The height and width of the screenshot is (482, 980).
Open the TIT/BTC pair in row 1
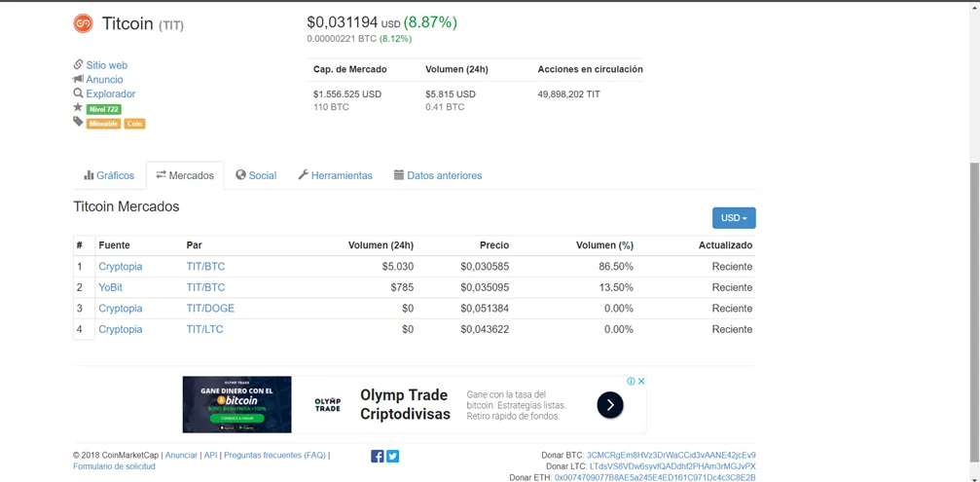[x=205, y=267]
